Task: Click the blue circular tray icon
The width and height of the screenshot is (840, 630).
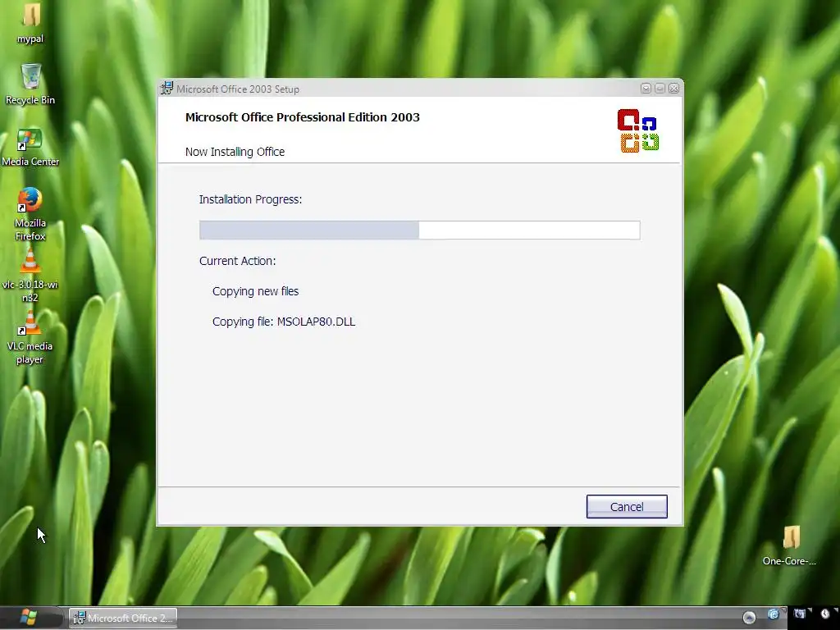Action: [773, 614]
